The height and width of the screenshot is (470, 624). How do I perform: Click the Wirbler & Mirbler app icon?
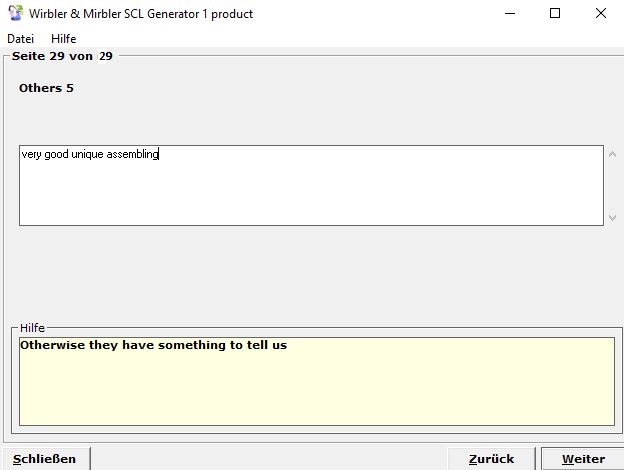[15, 14]
